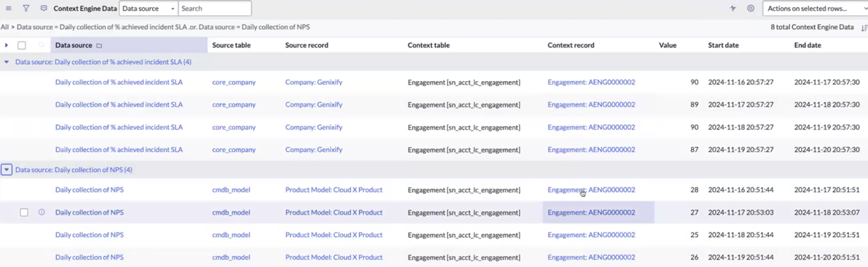Sort by End date column header
The image size is (868, 267).
click(808, 45)
